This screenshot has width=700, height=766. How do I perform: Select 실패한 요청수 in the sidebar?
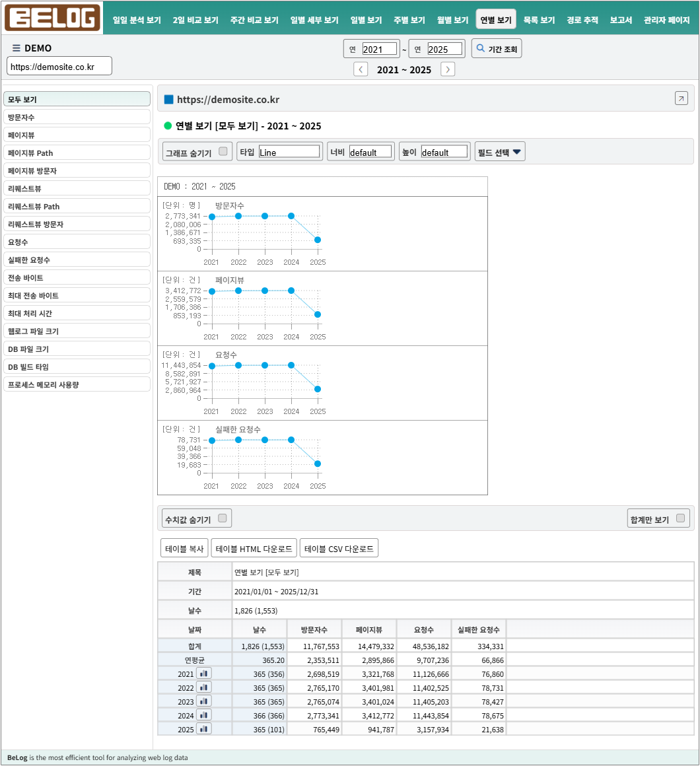tap(77, 260)
